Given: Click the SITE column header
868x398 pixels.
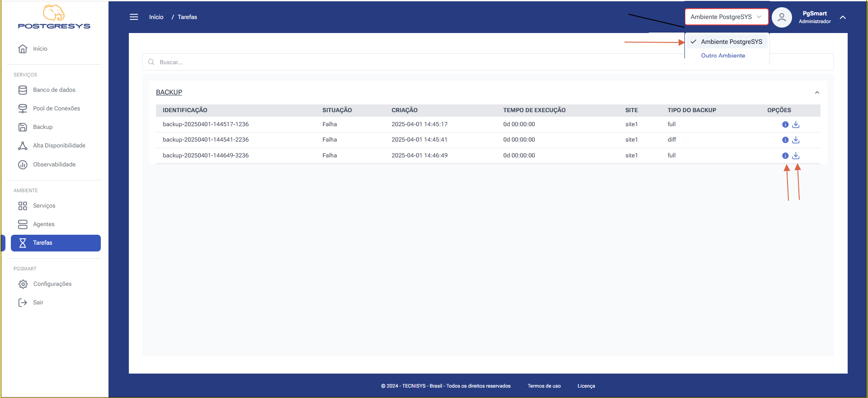Looking at the screenshot, I should coord(632,110).
